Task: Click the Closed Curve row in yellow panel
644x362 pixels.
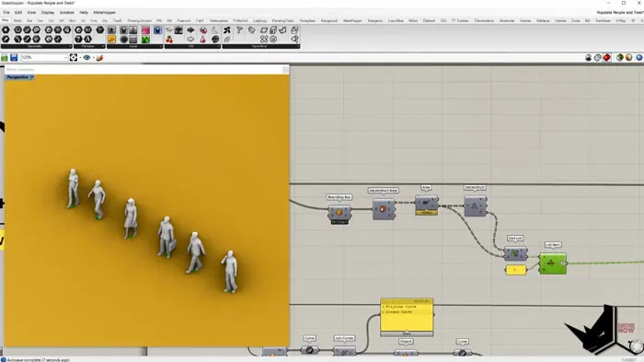Action: coord(407,312)
